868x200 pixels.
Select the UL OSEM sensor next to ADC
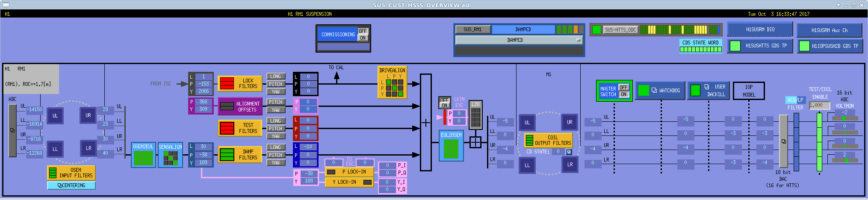tap(55, 116)
